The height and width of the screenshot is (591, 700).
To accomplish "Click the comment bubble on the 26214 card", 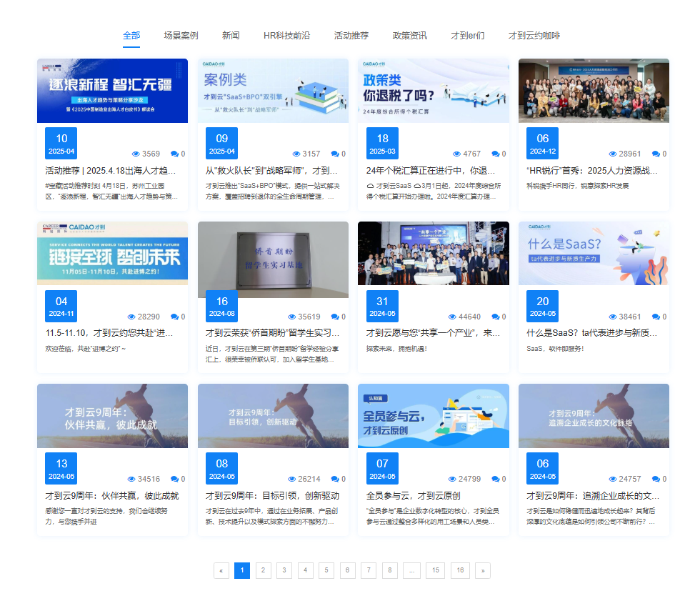I will click(x=335, y=480).
